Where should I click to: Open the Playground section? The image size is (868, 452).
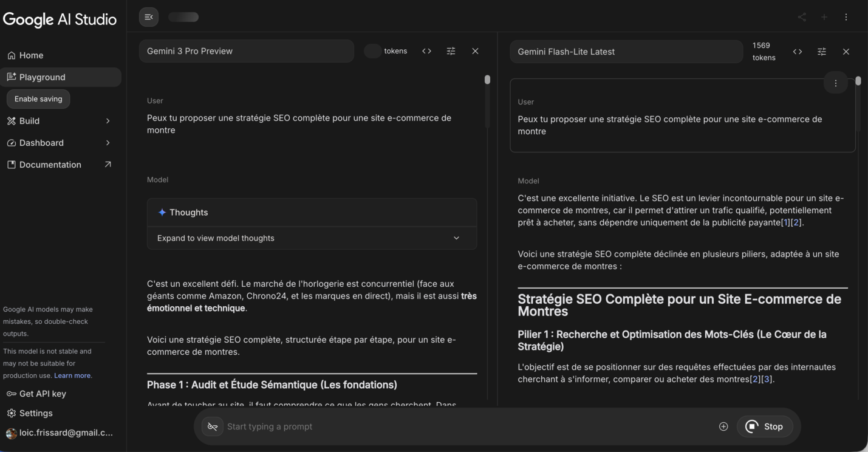61,77
